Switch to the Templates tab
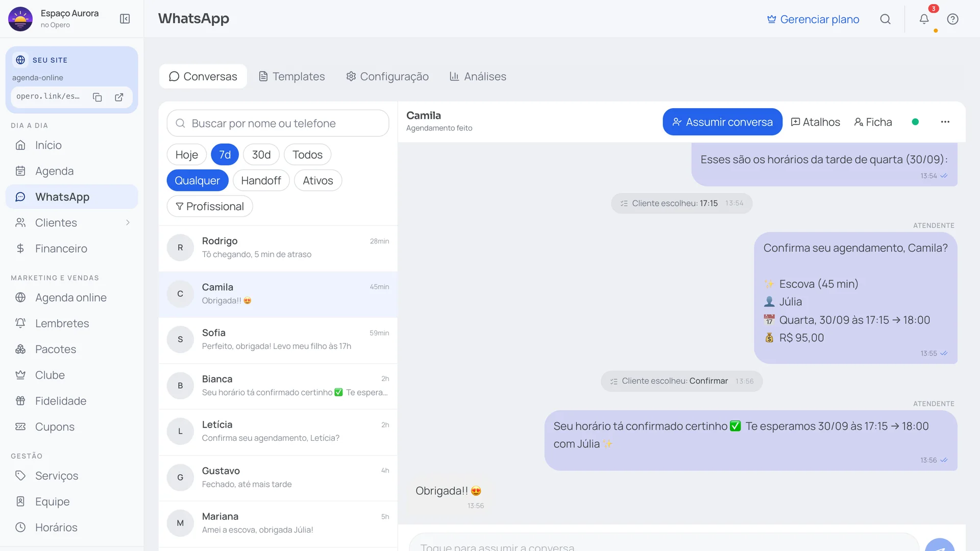 tap(292, 77)
